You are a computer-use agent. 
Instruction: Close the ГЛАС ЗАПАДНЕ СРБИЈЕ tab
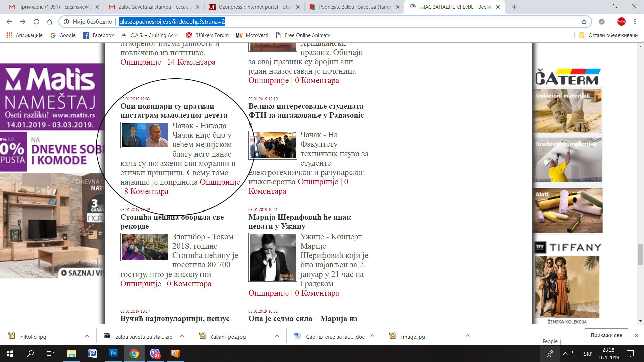coord(498,7)
